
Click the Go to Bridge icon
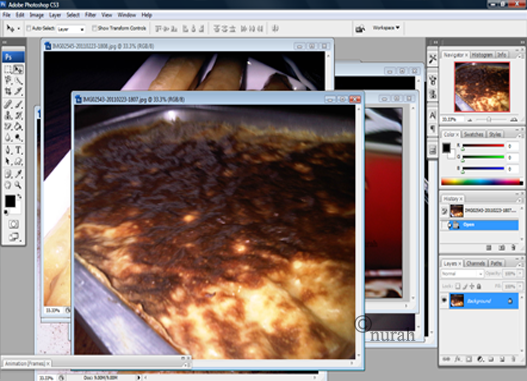pyautogui.click(x=360, y=29)
